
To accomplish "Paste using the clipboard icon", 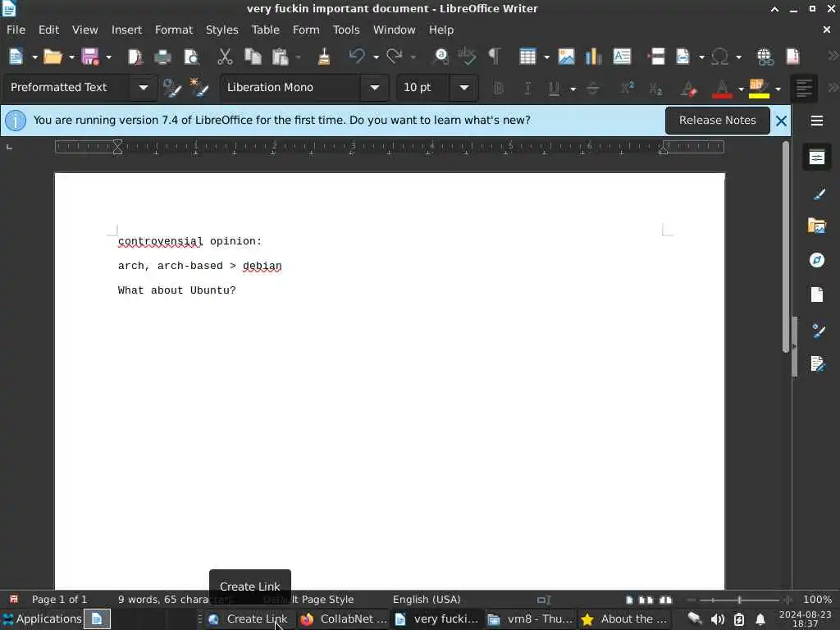I will (281, 57).
